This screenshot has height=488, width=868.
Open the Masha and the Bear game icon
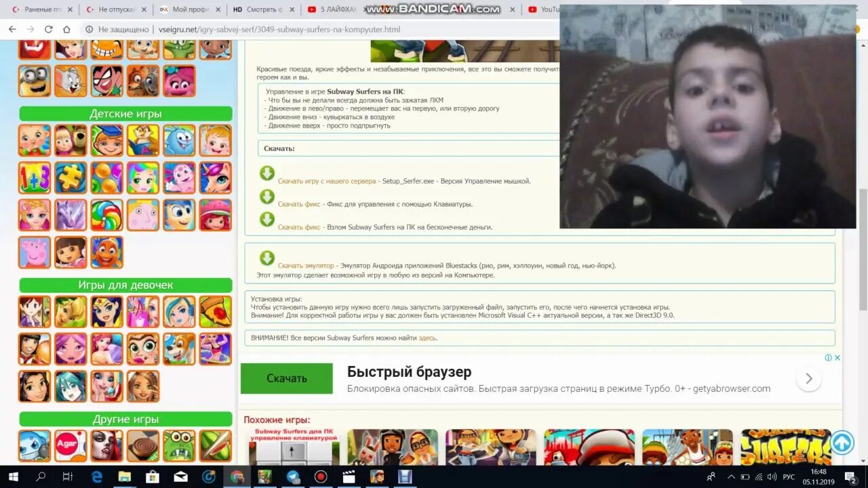pyautogui.click(x=71, y=140)
